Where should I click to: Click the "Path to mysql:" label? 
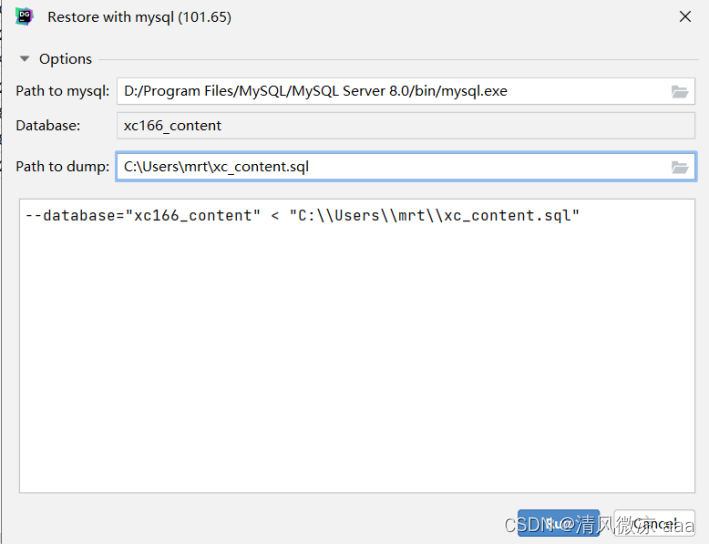click(x=62, y=91)
